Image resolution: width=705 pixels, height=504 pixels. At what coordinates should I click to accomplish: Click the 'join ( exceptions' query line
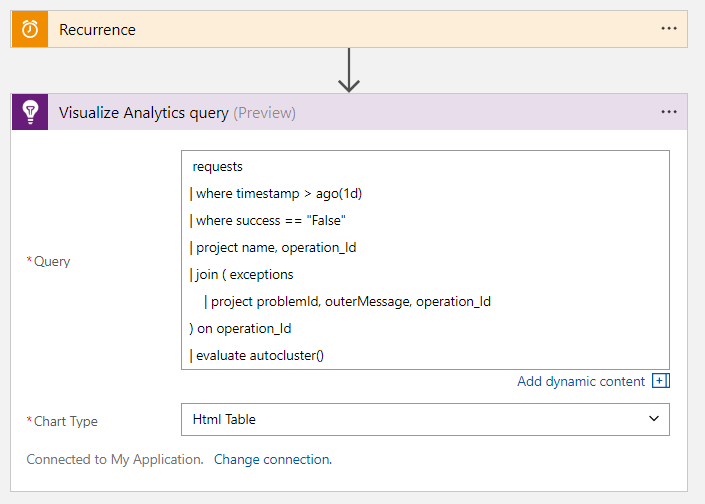coord(241,274)
